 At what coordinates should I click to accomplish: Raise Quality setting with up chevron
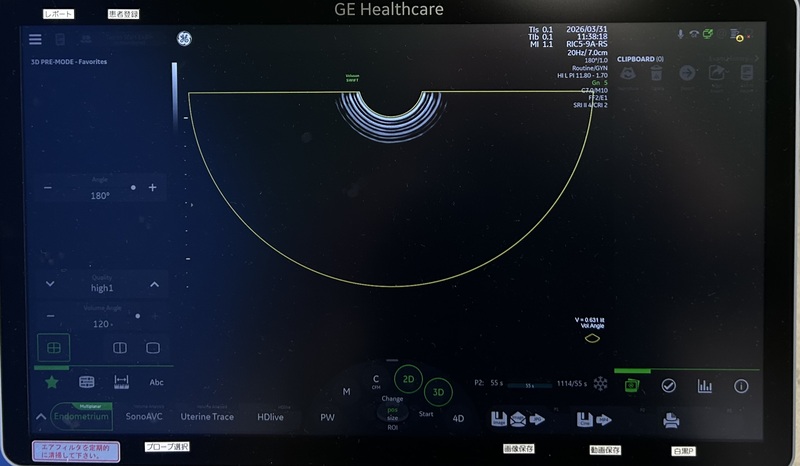154,285
